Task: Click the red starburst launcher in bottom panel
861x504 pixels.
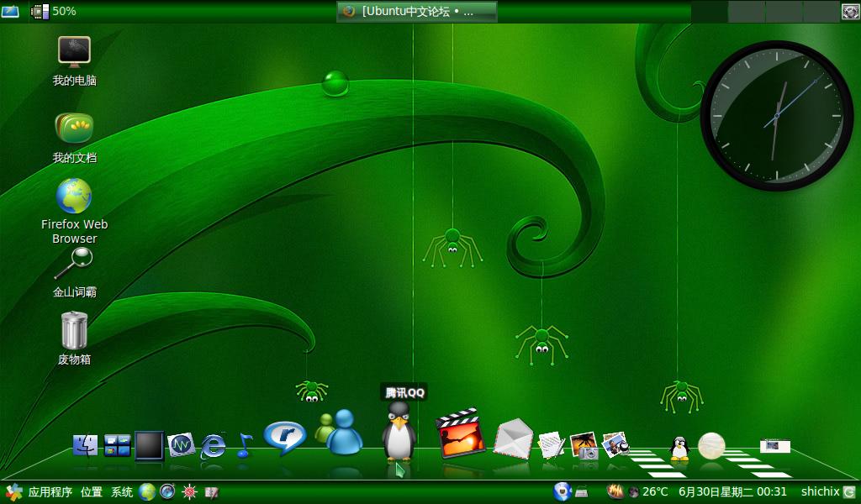Action: (189, 492)
